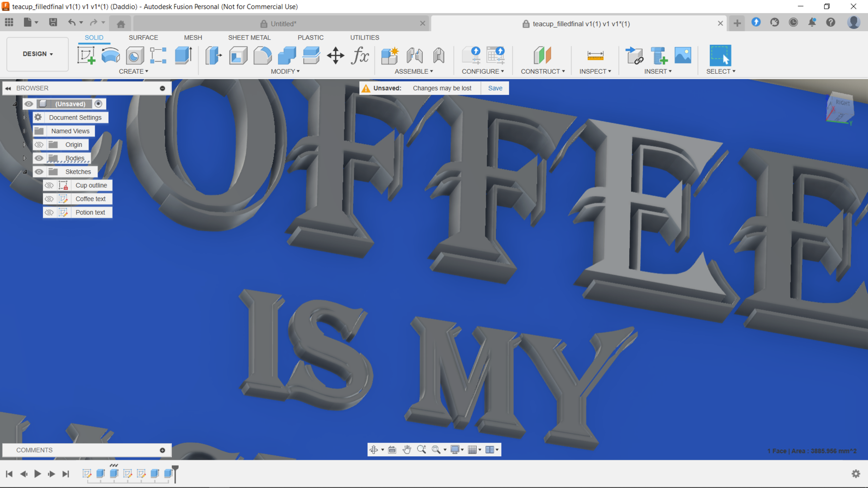This screenshot has width=868, height=488.
Task: Click the ViewCube RIGHT face
Action: tap(842, 103)
